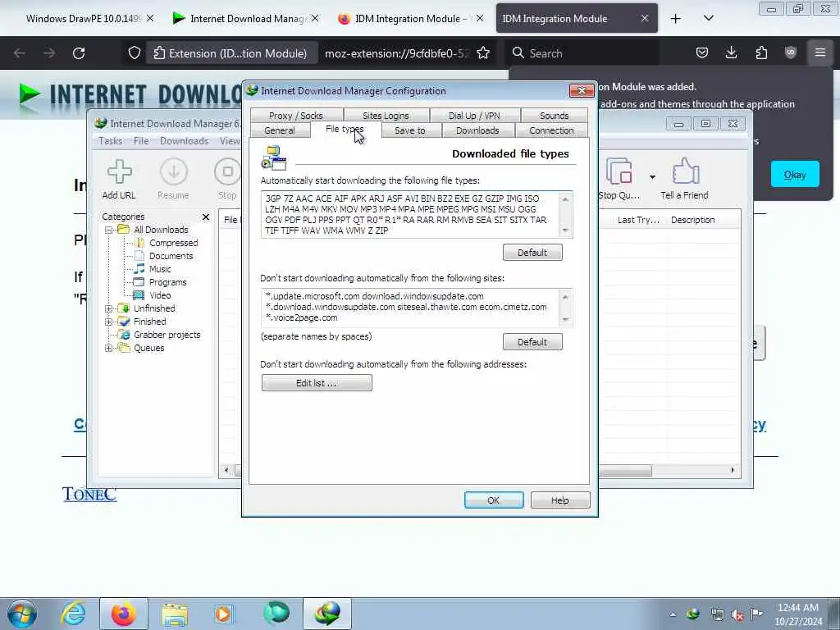Click the Help button in configuration
This screenshot has height=630, width=840.
(x=559, y=500)
